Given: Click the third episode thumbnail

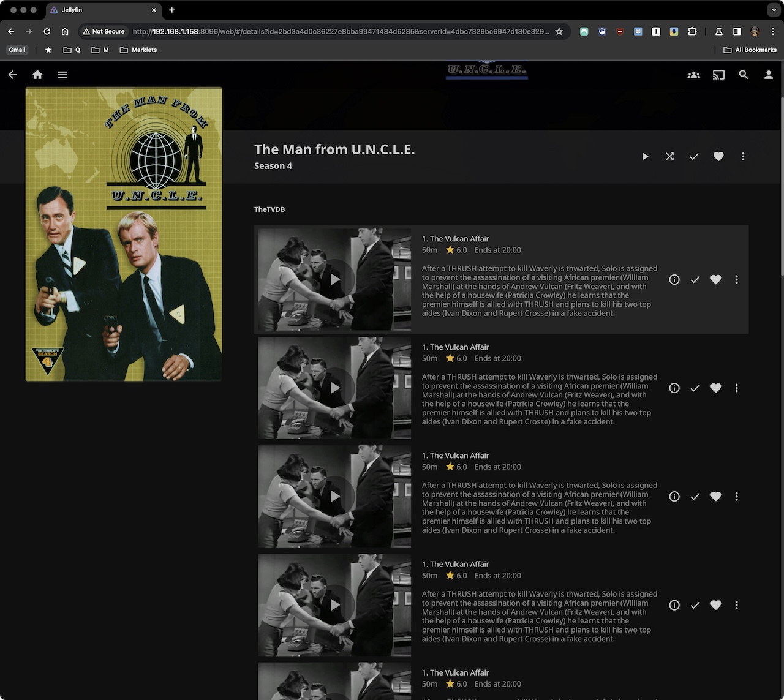Looking at the screenshot, I should pos(334,496).
